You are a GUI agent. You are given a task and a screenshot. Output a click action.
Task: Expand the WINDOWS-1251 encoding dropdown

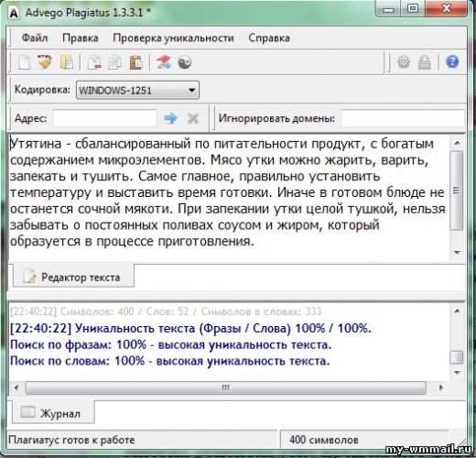(137, 90)
